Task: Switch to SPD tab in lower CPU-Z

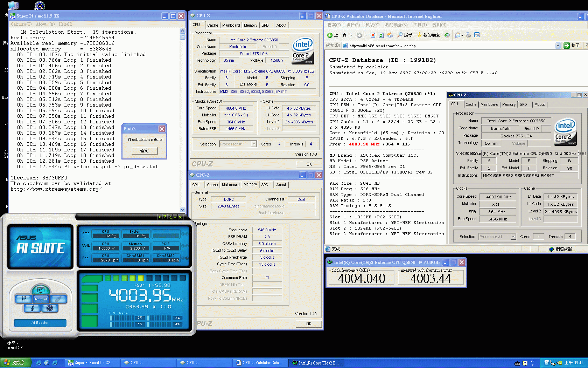Action: pyautogui.click(x=265, y=185)
